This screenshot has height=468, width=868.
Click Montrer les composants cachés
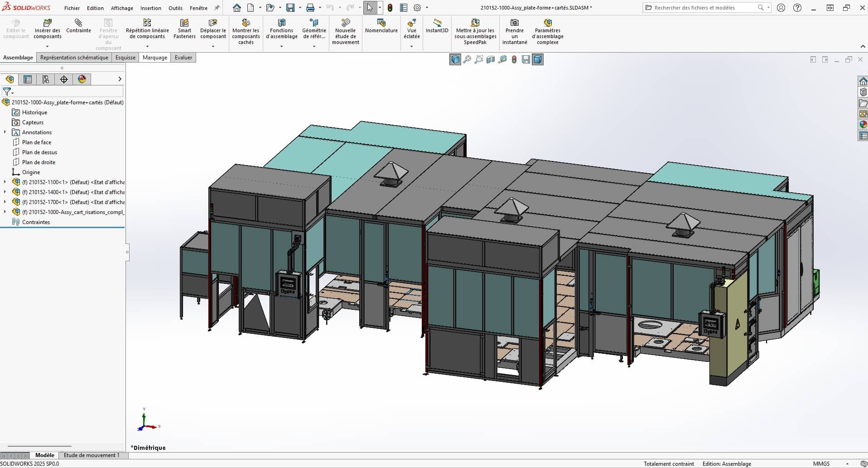(246, 32)
